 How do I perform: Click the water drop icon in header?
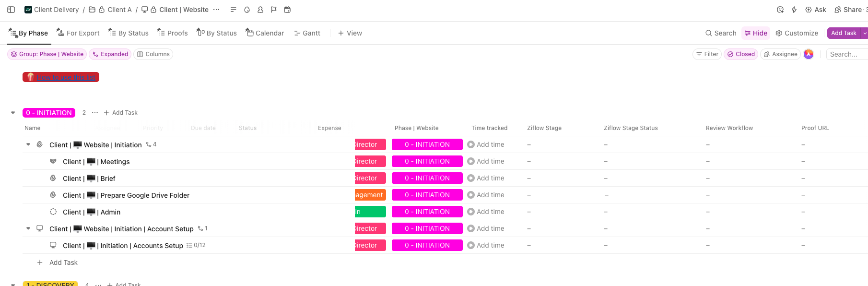(x=247, y=10)
